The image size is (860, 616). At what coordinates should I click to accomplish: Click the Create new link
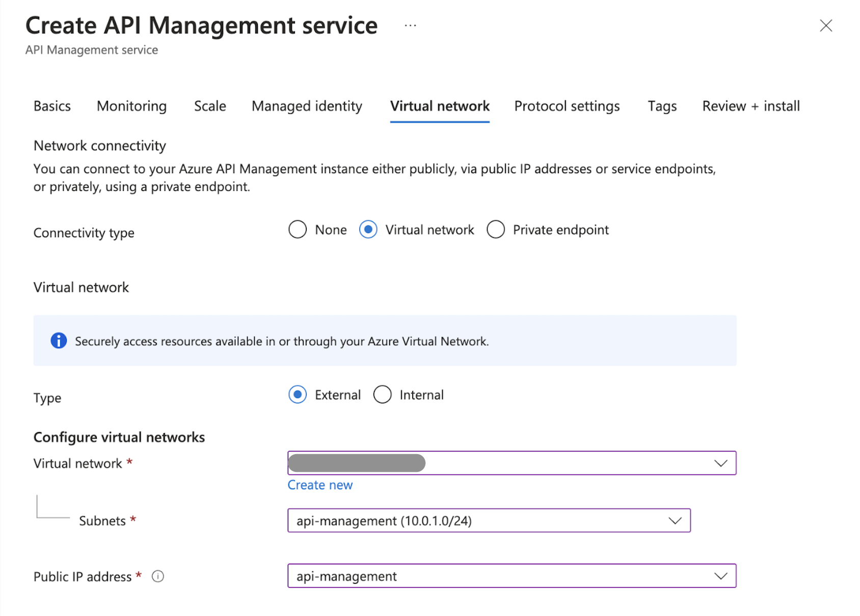pos(320,485)
